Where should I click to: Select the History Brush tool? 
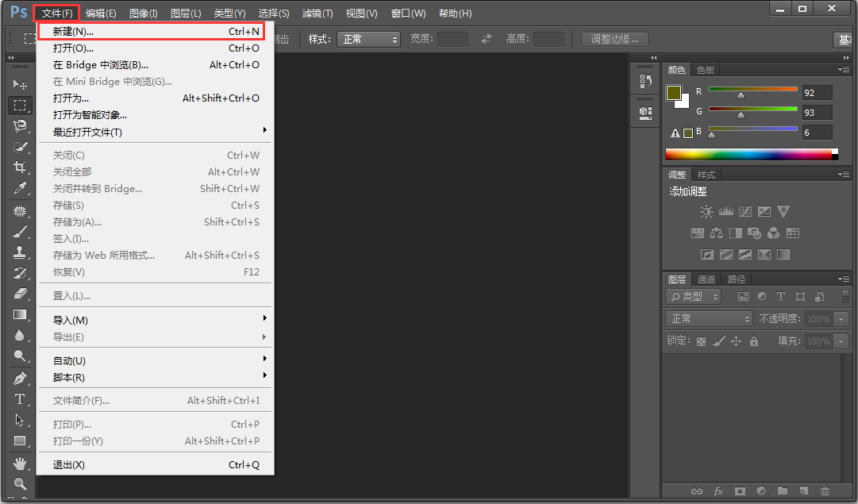click(x=20, y=273)
